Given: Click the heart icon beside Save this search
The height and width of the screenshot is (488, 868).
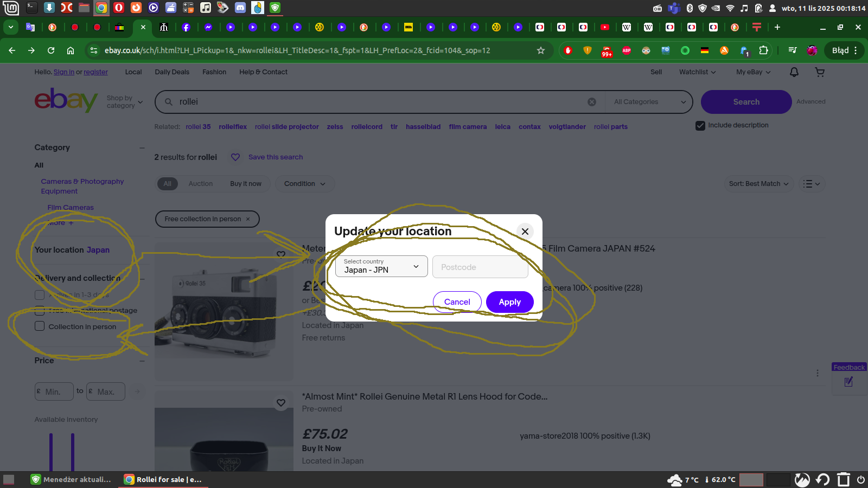Looking at the screenshot, I should tap(235, 157).
